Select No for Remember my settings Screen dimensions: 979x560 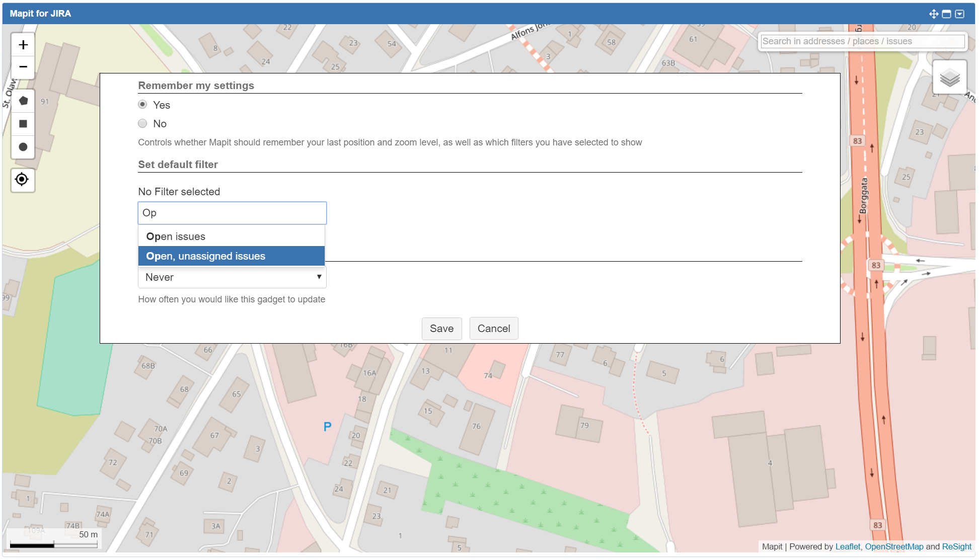143,123
